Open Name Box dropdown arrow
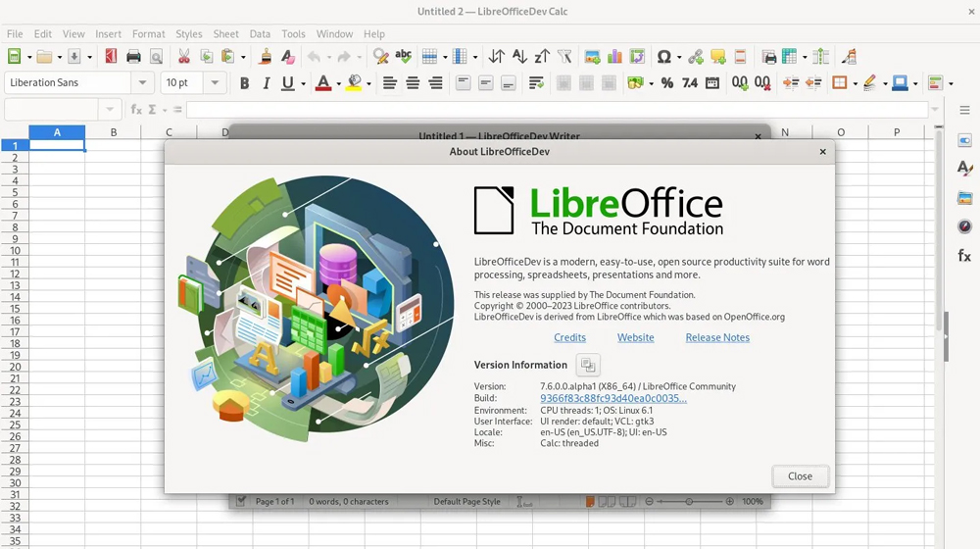Screen dimensions: 980x549 tap(110, 110)
